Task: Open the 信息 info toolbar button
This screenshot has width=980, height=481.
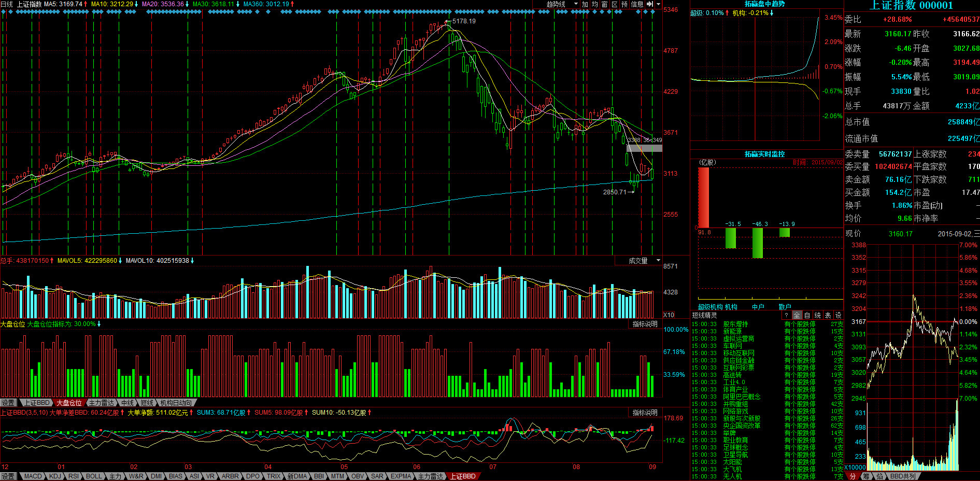Action: [x=637, y=4]
